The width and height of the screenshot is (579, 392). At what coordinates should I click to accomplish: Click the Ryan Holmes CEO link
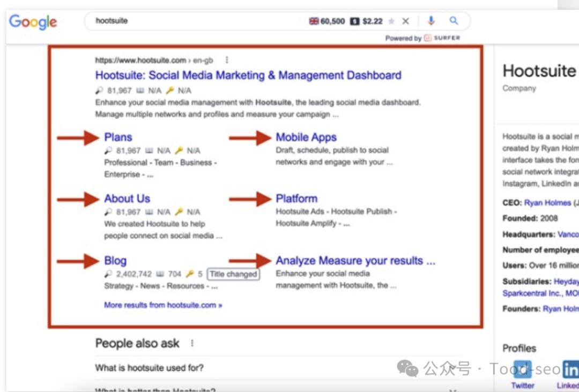click(x=547, y=203)
